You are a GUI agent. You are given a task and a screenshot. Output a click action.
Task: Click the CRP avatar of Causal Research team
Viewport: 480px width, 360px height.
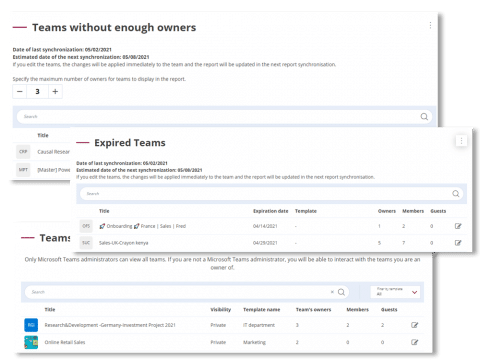click(x=23, y=152)
